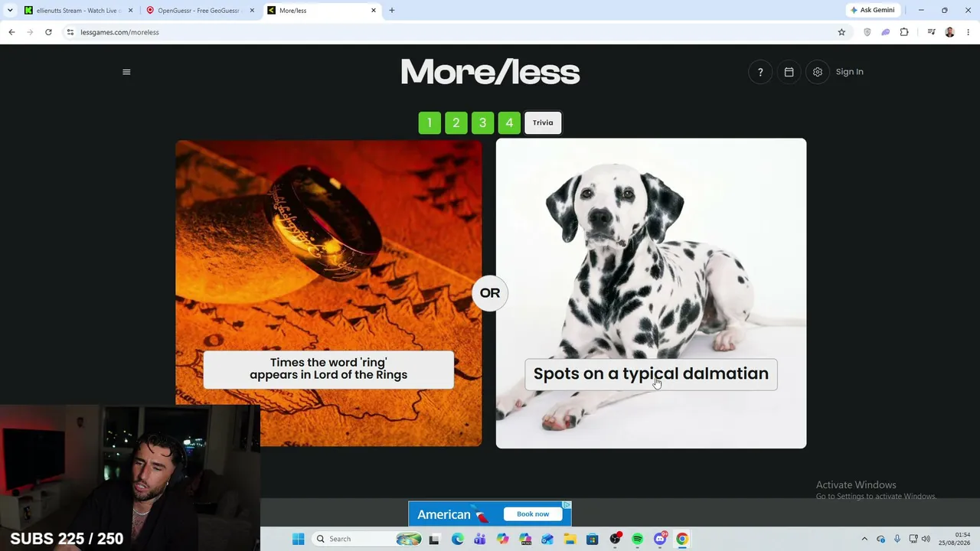Click Book now on American ad
This screenshot has height=551, width=980.
pos(533,514)
